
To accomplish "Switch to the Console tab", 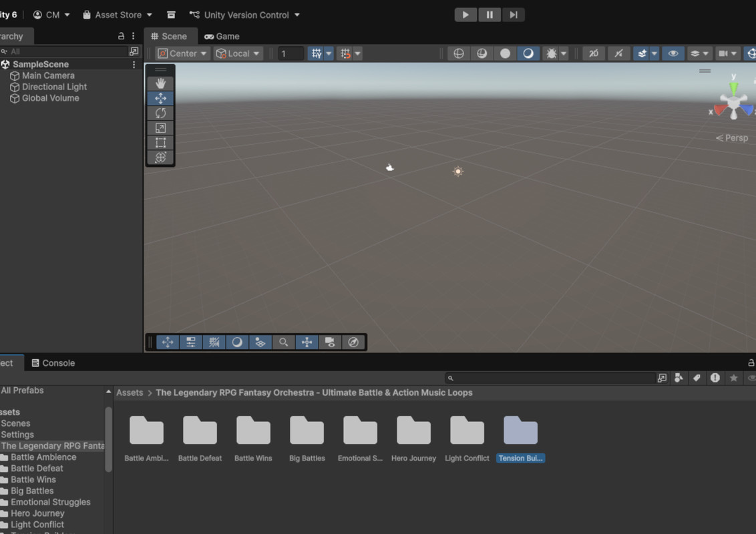I will point(53,363).
